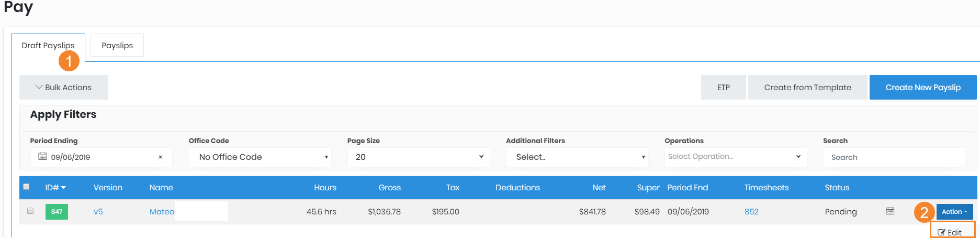Click the ID# sort arrow in table header
This screenshot has height=238, width=980.
click(x=63, y=188)
